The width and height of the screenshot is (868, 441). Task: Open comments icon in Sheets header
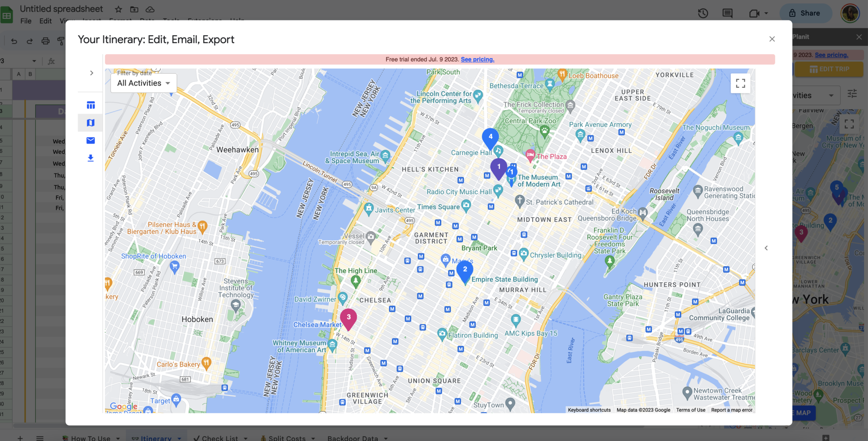click(x=728, y=13)
